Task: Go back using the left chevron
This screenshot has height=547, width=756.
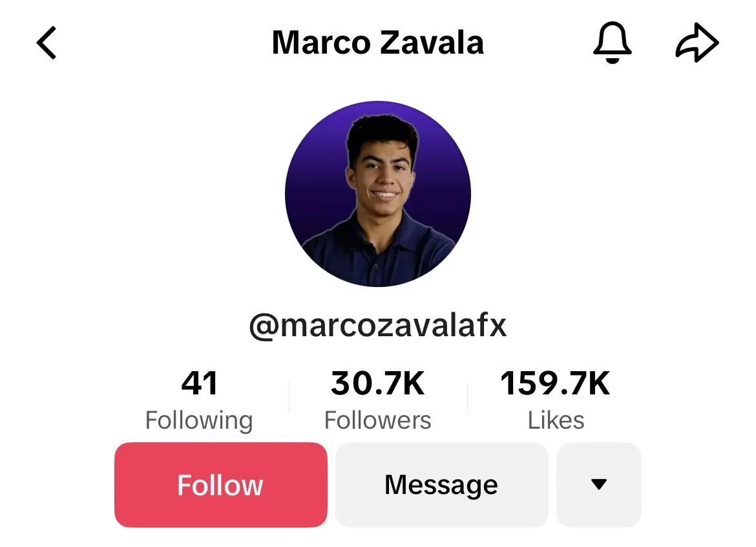Action: tap(47, 43)
